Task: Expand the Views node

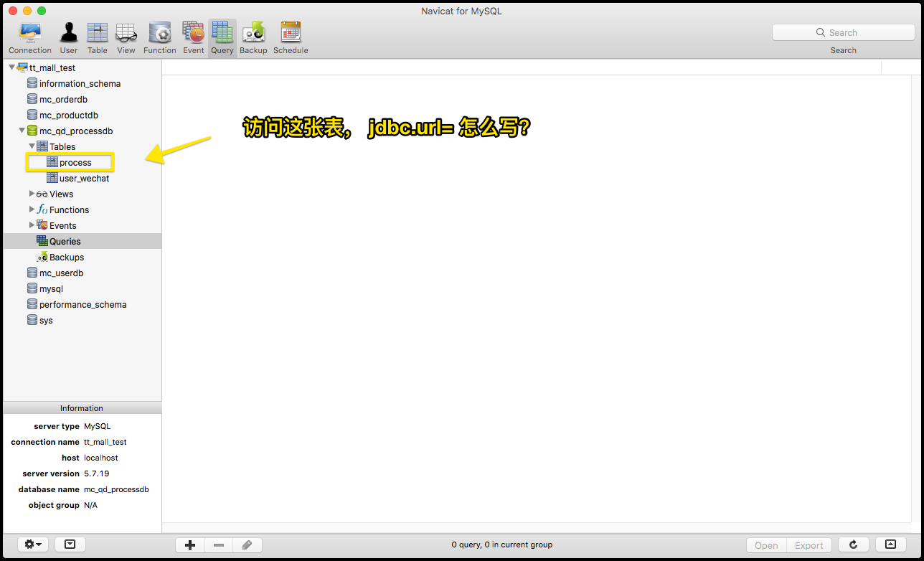Action: 32,194
